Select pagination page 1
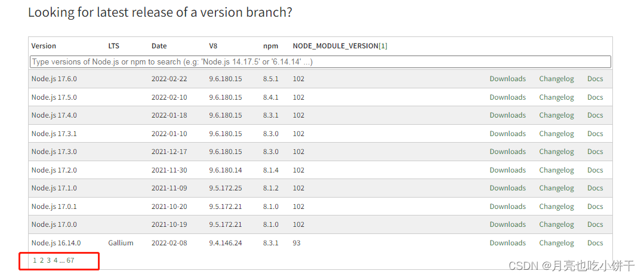 (x=35, y=260)
